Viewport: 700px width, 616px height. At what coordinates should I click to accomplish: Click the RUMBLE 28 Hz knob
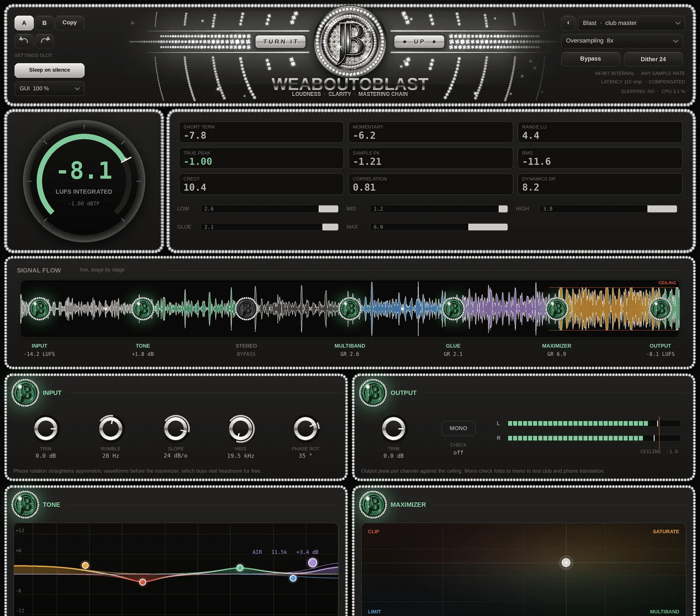(110, 428)
